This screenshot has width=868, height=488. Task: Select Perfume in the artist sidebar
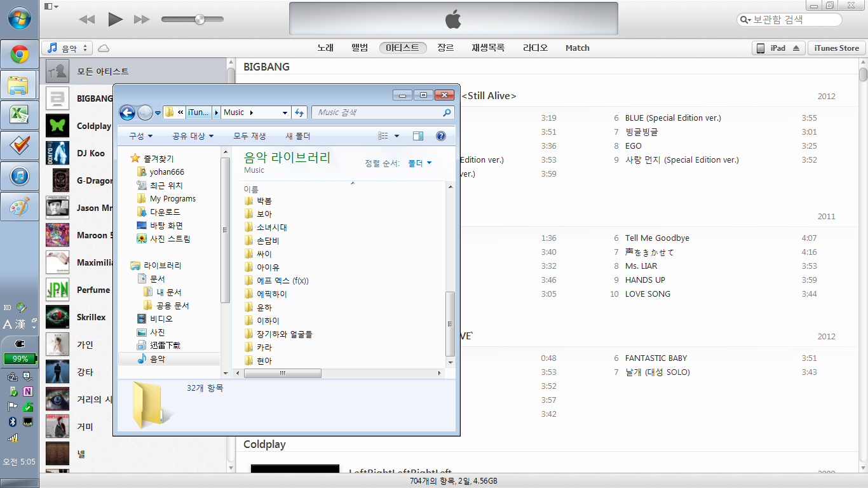(x=93, y=290)
